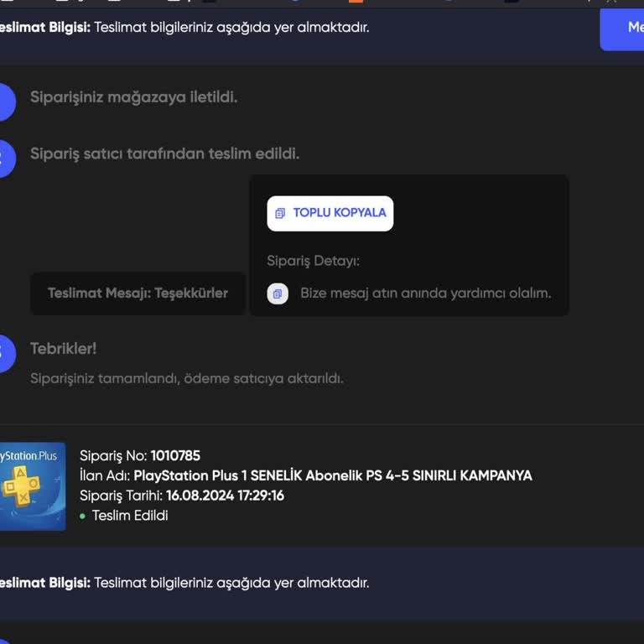Click Sipariş satıcı tarafından teslim edildi step
This screenshot has width=644, height=644.
[x=164, y=153]
